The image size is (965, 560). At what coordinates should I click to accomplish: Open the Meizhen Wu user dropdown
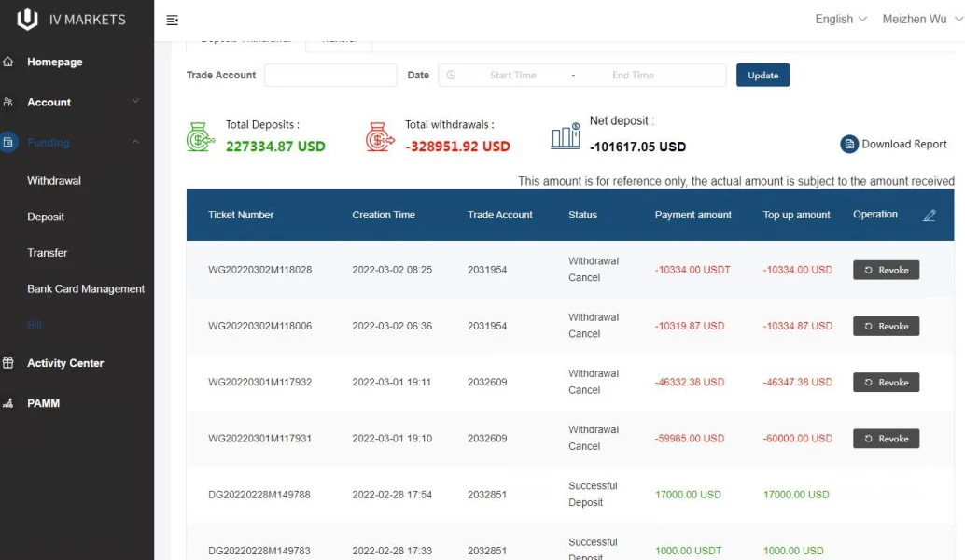tap(921, 19)
